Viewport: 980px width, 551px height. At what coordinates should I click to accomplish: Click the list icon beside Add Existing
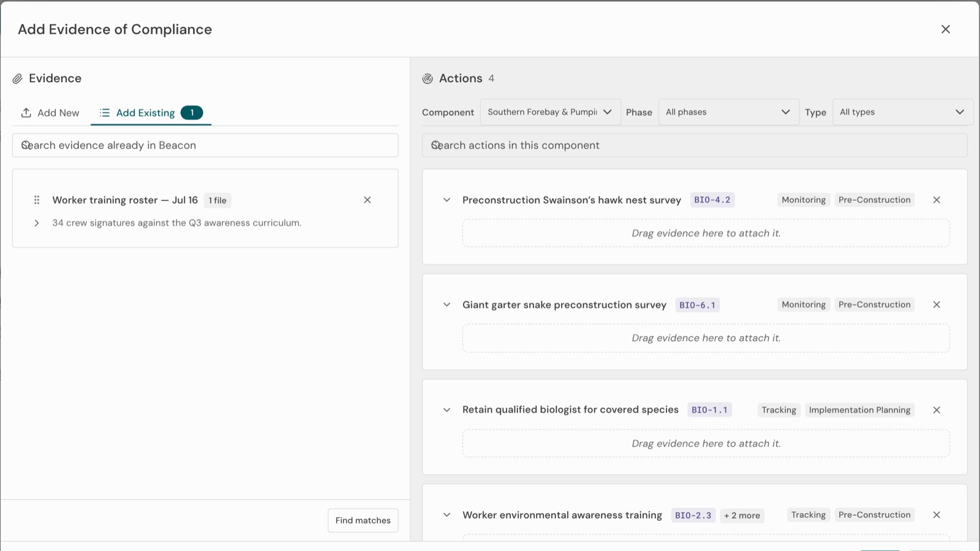pyautogui.click(x=105, y=113)
